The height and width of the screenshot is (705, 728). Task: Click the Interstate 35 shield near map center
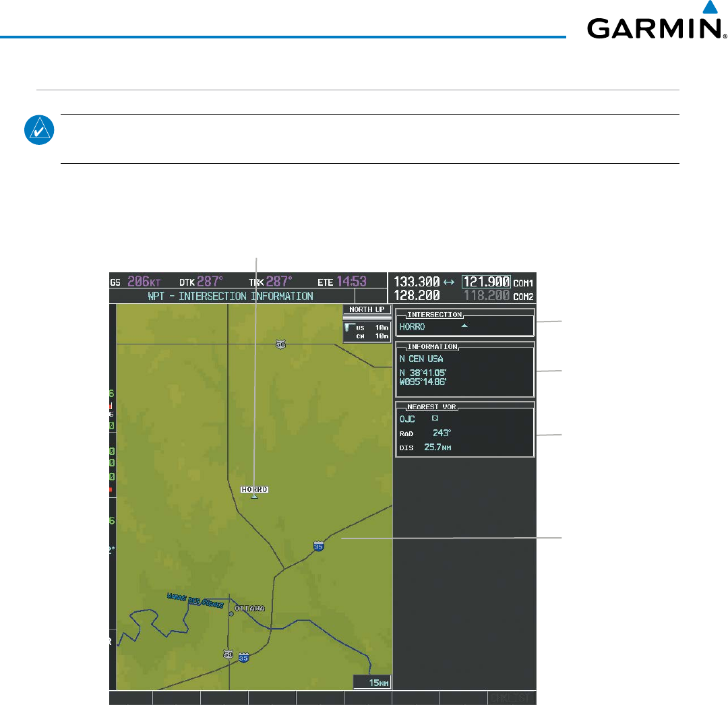point(318,546)
